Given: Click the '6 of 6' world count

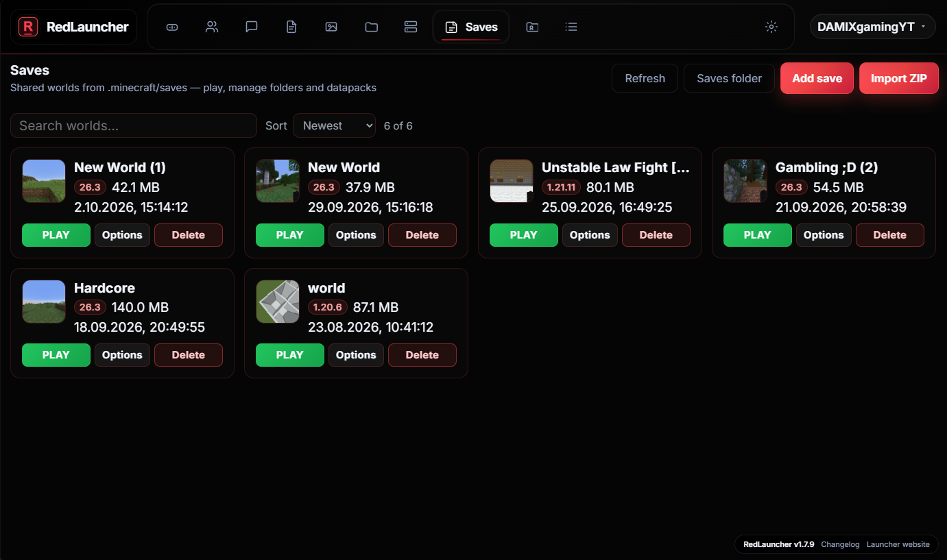Looking at the screenshot, I should point(398,126).
